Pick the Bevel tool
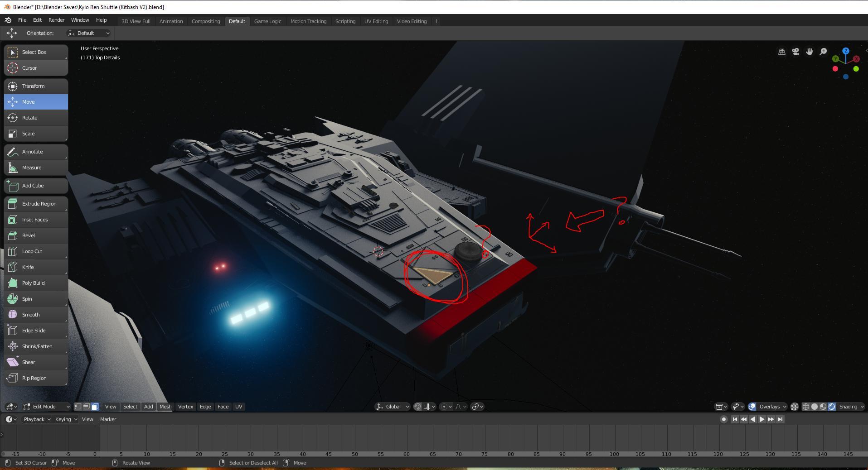This screenshot has height=470, width=868. click(36, 235)
